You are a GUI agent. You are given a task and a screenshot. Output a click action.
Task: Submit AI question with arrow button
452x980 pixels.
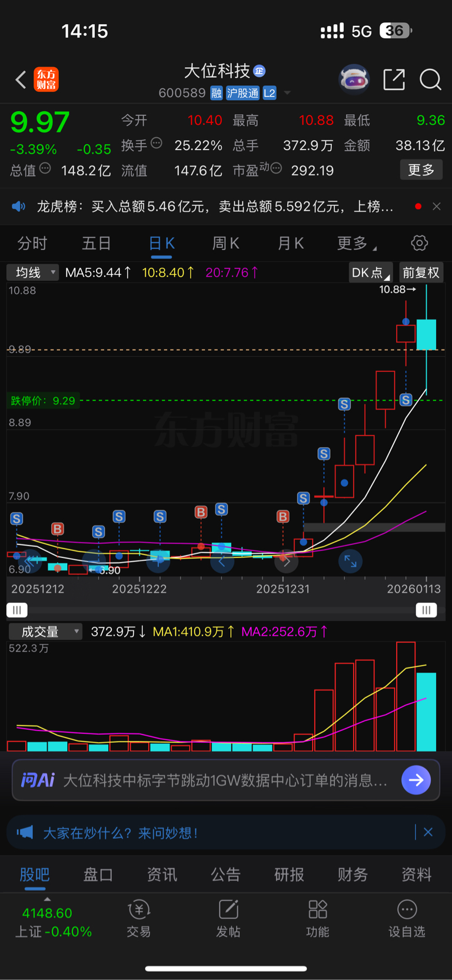click(416, 780)
